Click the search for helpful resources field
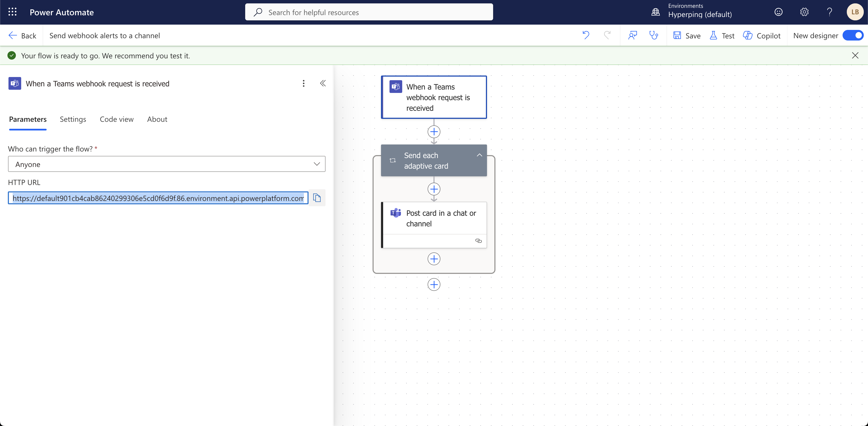Screen dimensions: 868x426 click(369, 12)
